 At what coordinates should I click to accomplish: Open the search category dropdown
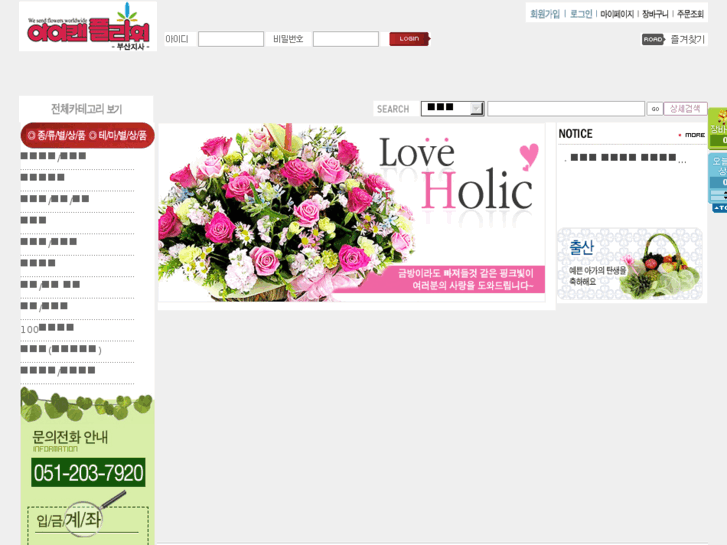coord(453,109)
